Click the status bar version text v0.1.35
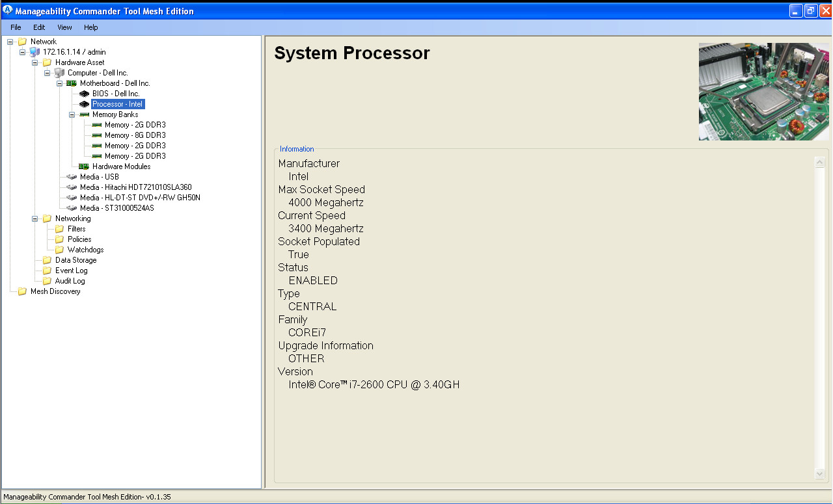Viewport: 833px width, 504px height. [158, 497]
